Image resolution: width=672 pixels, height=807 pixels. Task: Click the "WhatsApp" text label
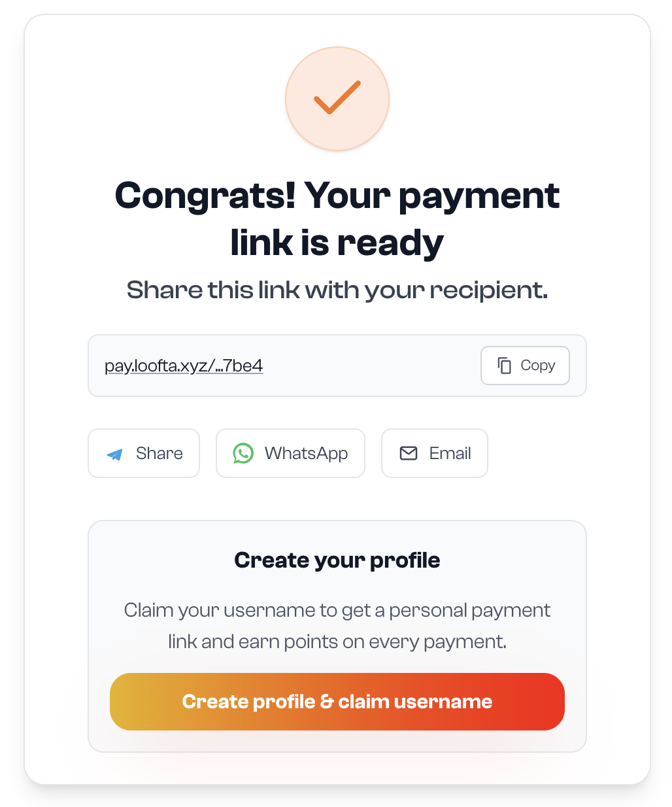306,453
